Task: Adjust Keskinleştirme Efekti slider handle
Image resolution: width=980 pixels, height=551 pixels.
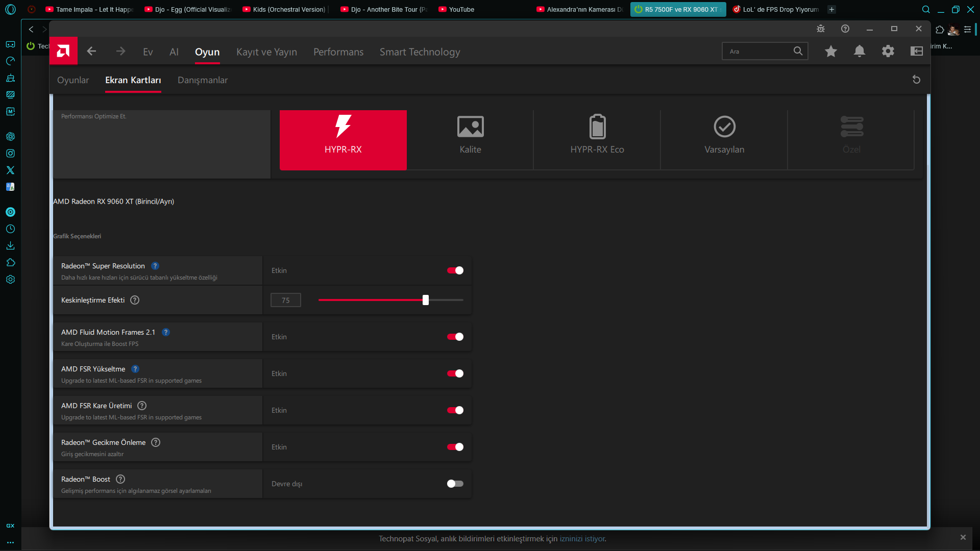Action: click(426, 300)
